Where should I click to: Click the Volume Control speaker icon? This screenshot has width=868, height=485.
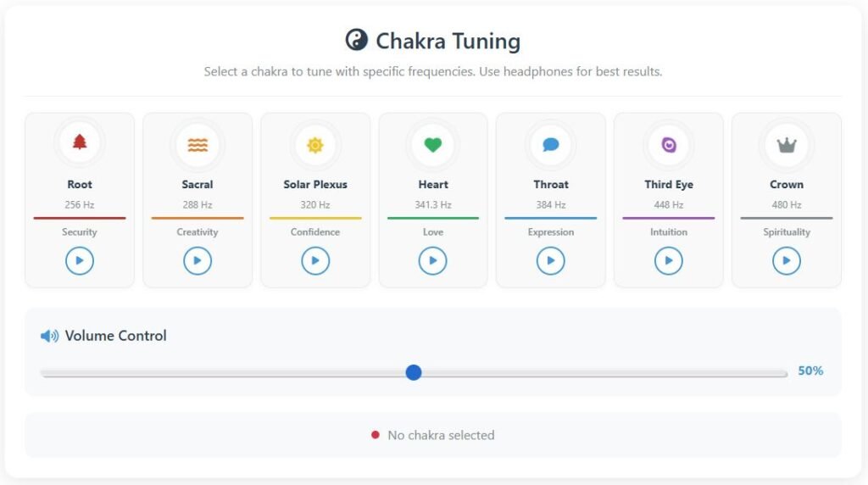[x=49, y=336]
